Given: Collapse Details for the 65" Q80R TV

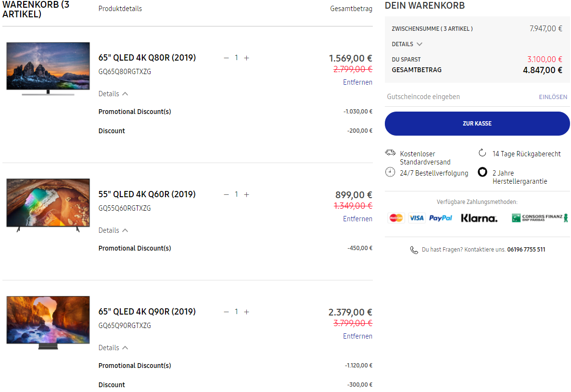Looking at the screenshot, I should 113,94.
